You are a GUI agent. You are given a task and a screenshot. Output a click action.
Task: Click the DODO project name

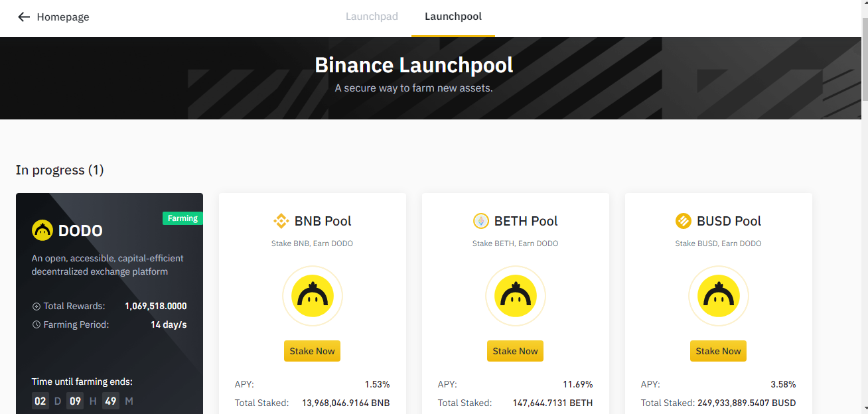pos(80,231)
